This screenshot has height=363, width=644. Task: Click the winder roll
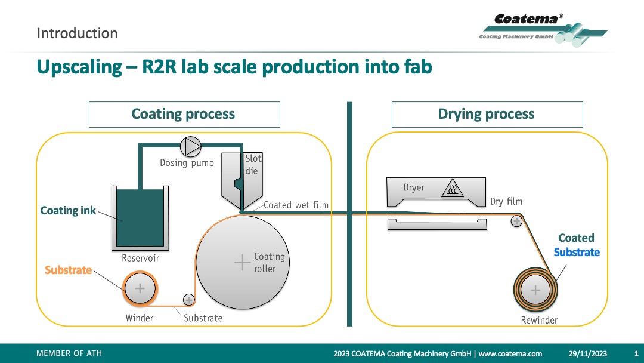point(140,288)
